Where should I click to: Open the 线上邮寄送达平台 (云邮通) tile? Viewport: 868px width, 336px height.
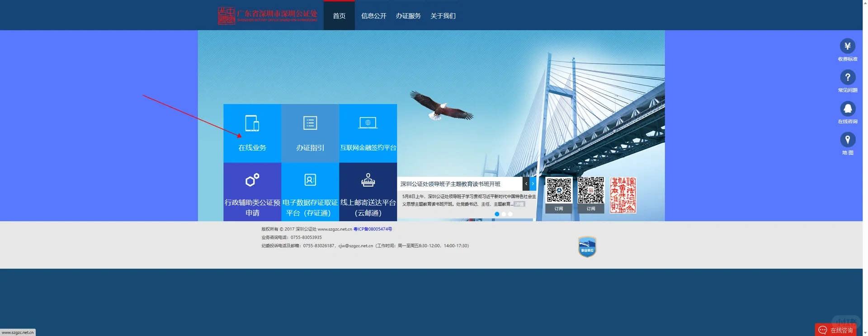[x=368, y=192]
